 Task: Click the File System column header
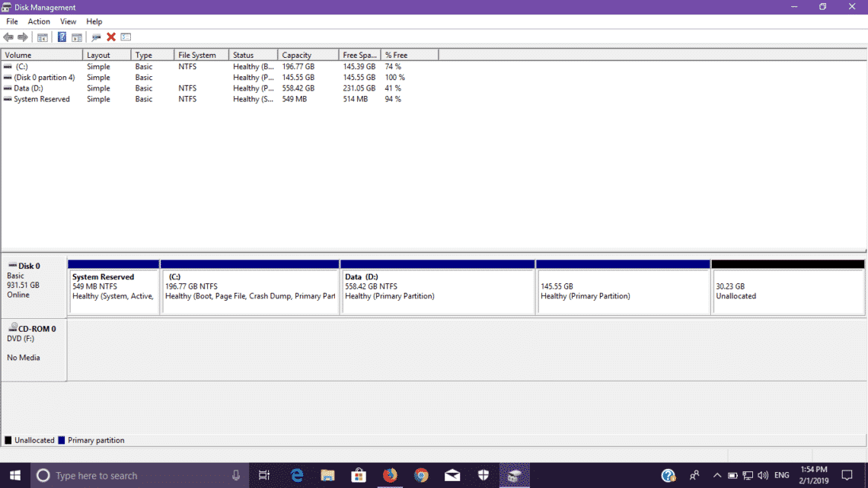pyautogui.click(x=200, y=55)
